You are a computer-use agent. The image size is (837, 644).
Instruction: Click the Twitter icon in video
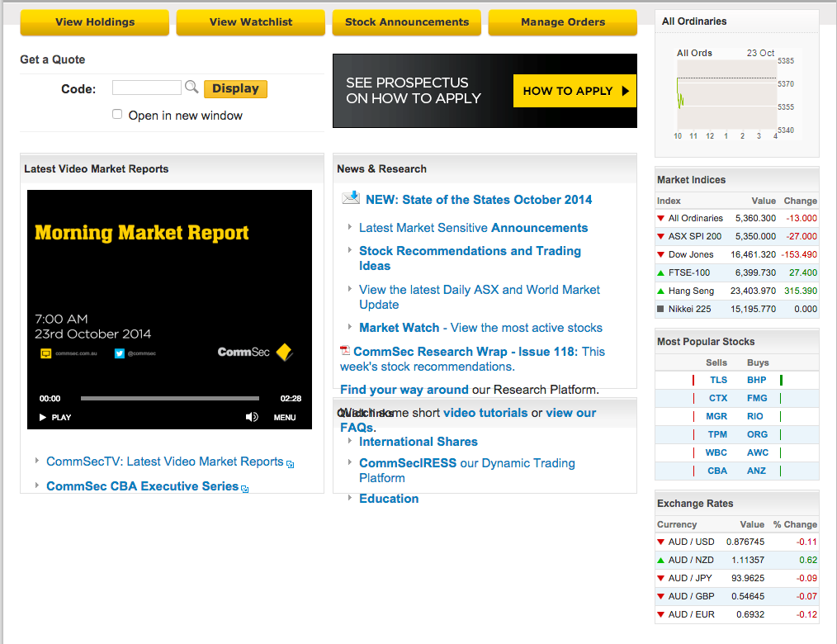pos(120,353)
